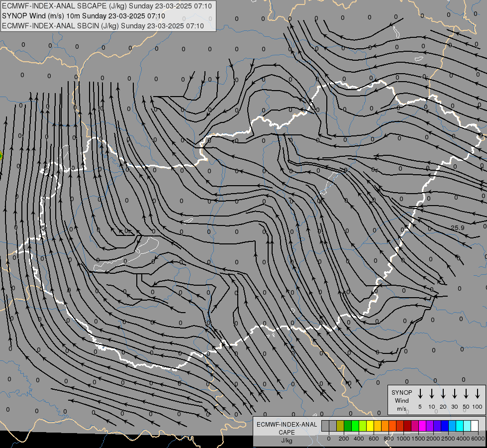Click the SBCAPE title line at the top
This screenshot has width=487, height=448.
pyautogui.click(x=107, y=6)
